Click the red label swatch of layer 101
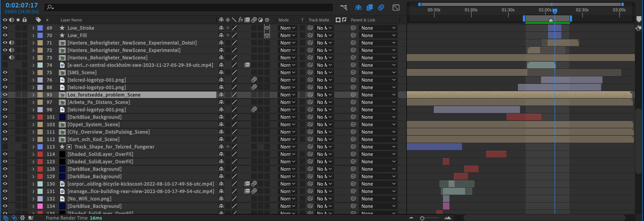The image size is (644, 221). coord(40,117)
